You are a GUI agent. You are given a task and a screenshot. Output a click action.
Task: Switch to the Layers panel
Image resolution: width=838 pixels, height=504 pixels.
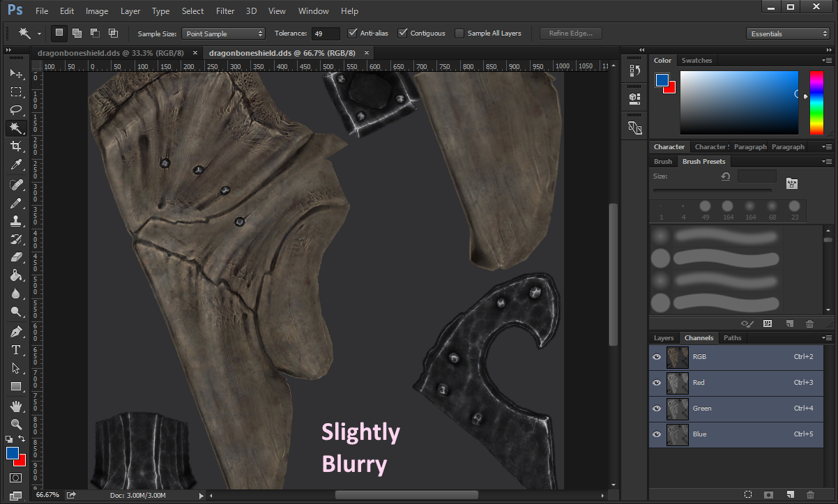[664, 337]
